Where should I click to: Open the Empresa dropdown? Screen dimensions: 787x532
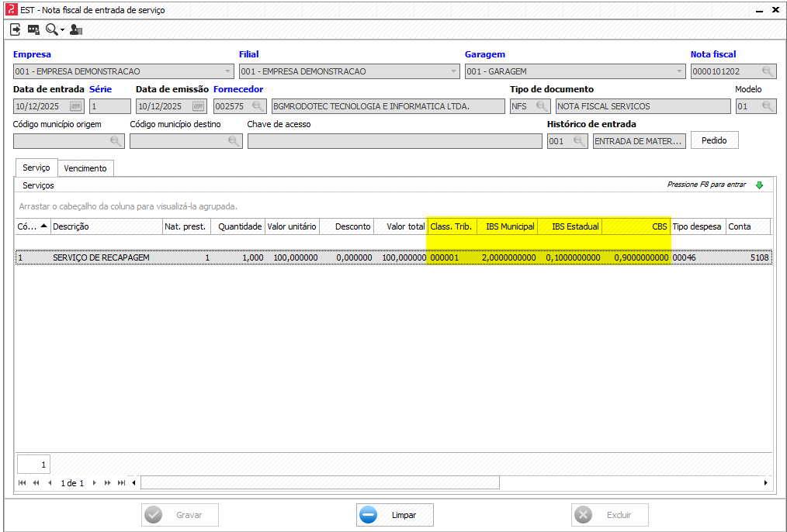tap(228, 71)
